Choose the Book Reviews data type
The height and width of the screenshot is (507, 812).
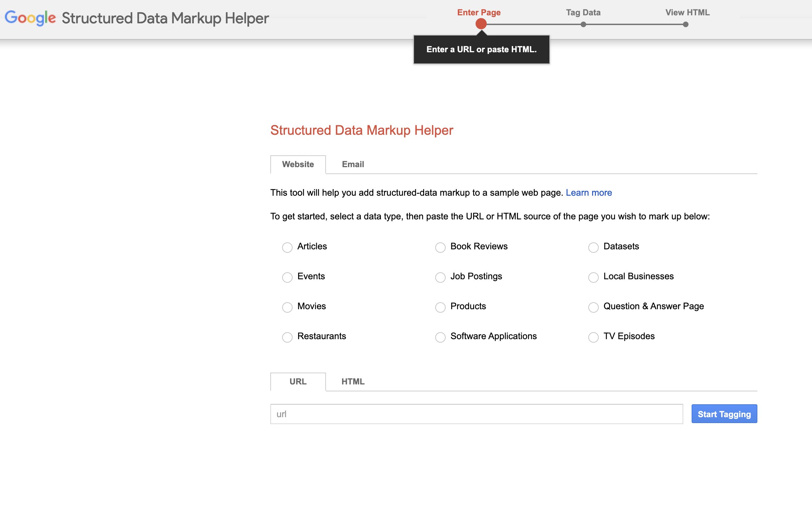(440, 247)
